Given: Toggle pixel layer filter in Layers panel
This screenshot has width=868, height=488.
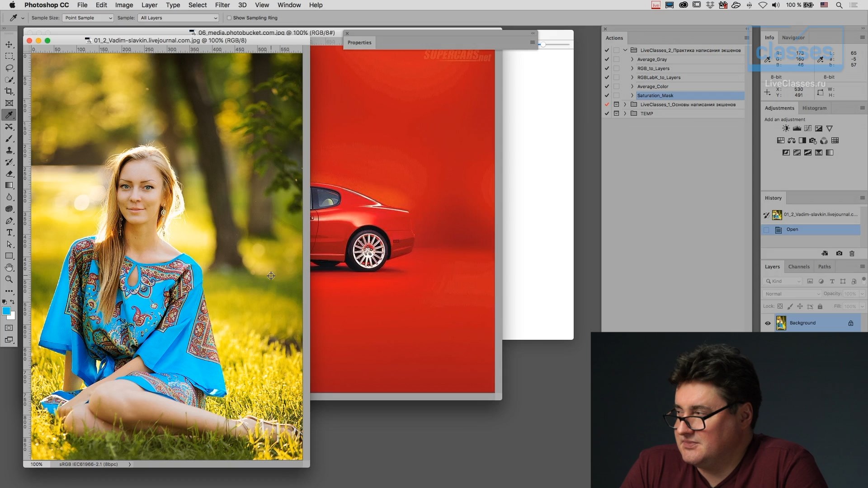Looking at the screenshot, I should 810,281.
